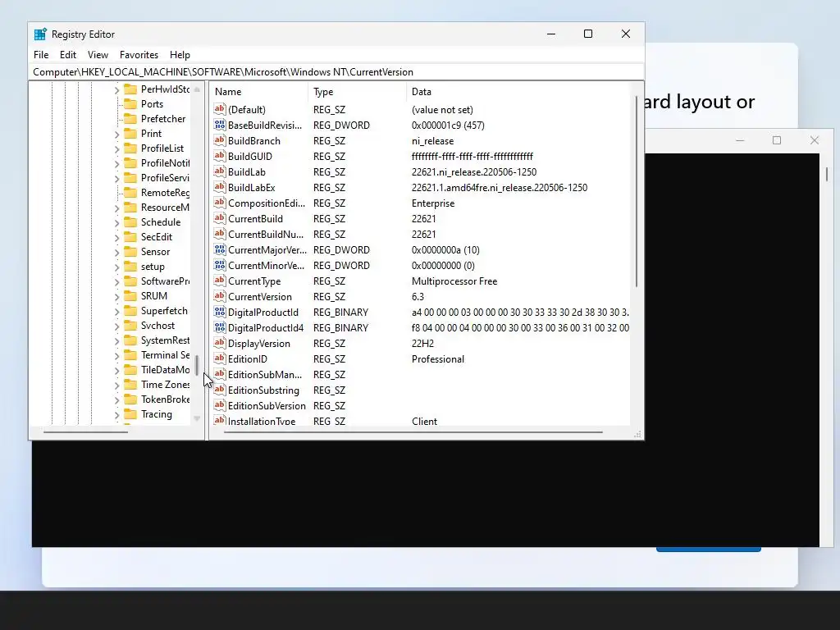Click the values pane vertical scrollbar thumb
This screenshot has width=840, height=630.
click(637, 191)
